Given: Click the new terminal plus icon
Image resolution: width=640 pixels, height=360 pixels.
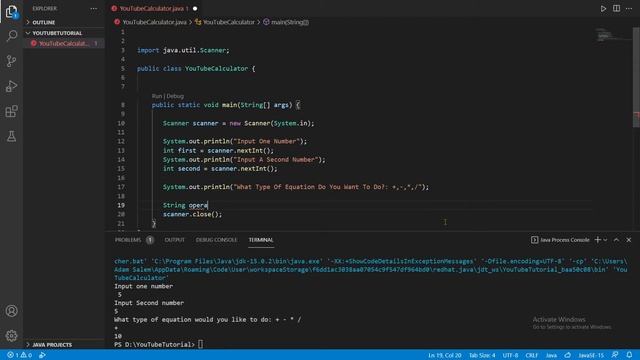Looking at the screenshot, I should click(x=598, y=240).
